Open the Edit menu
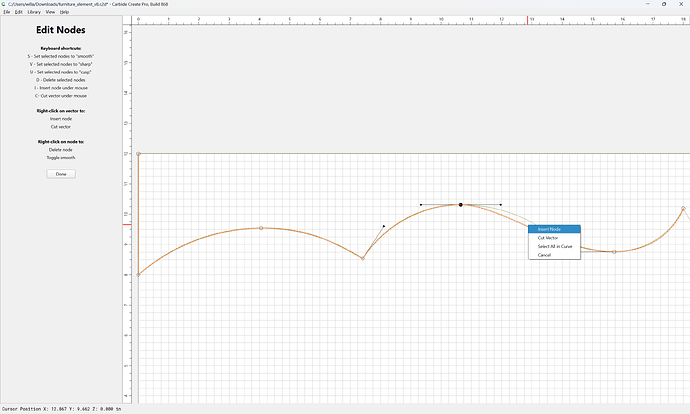Image resolution: width=690 pixels, height=414 pixels. [18, 12]
